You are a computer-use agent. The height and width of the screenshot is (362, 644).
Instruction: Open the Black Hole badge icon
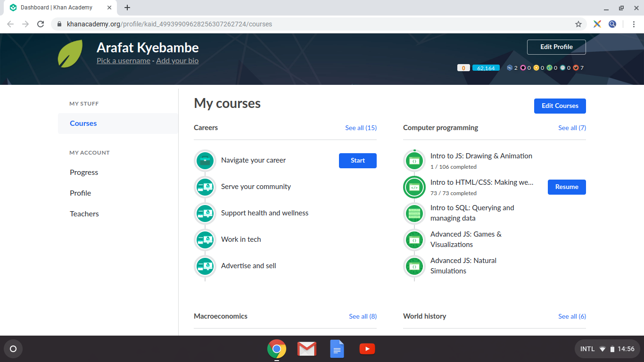[x=523, y=68]
